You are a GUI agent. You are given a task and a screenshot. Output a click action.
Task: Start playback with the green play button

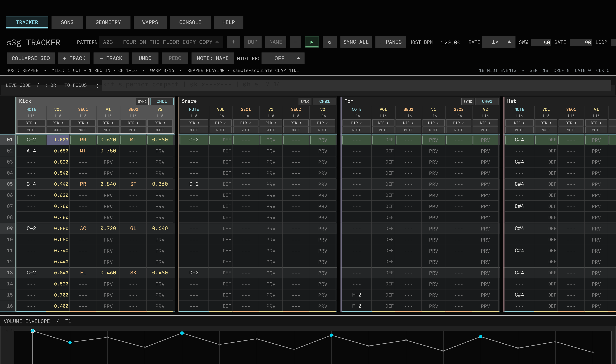tap(312, 42)
